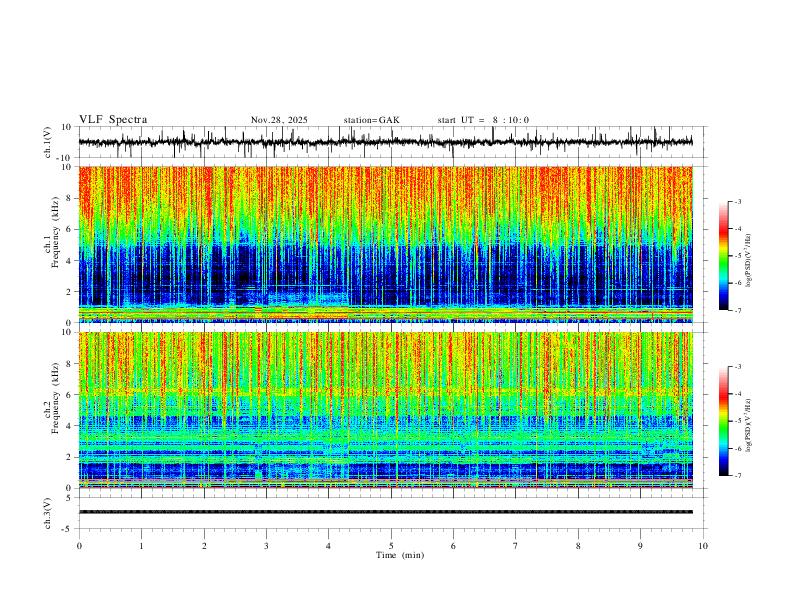Click the 'start UT = 8 :10: 0' text
This screenshot has height=612, width=792.
point(483,120)
